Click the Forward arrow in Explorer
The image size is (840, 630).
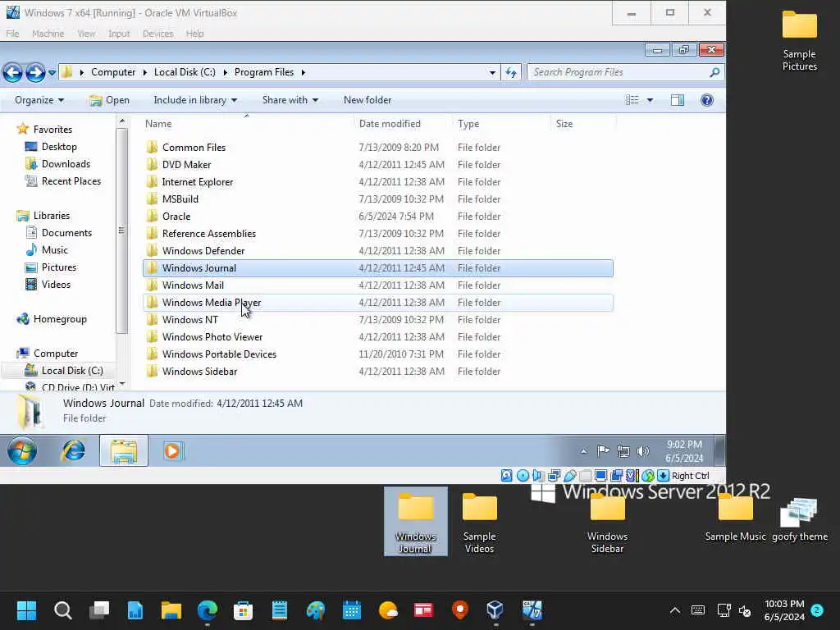[x=35, y=72]
